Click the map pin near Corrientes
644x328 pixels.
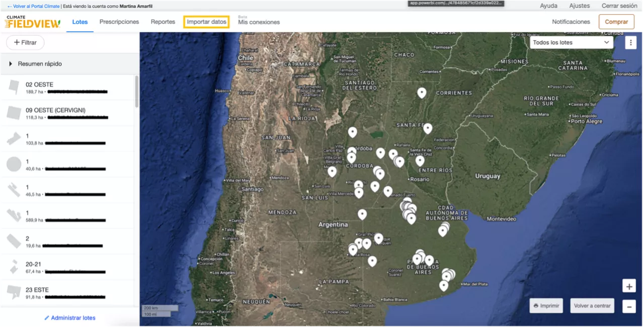point(422,93)
